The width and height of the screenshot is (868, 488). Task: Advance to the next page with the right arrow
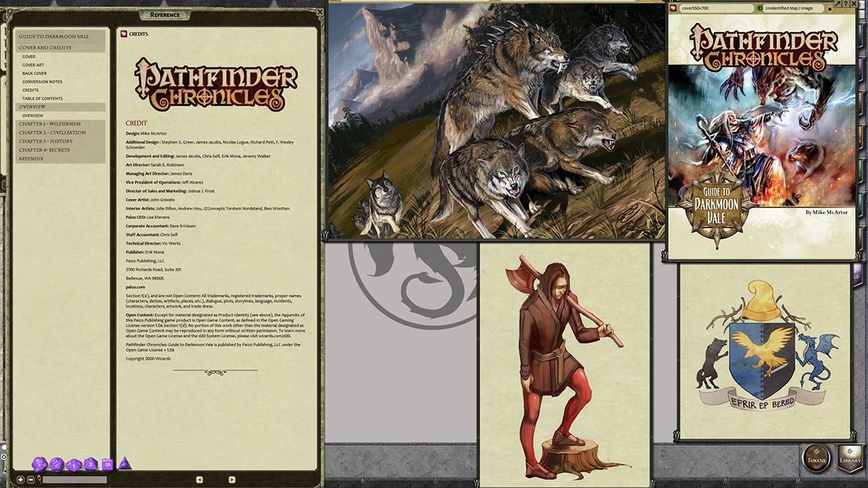(x=232, y=479)
